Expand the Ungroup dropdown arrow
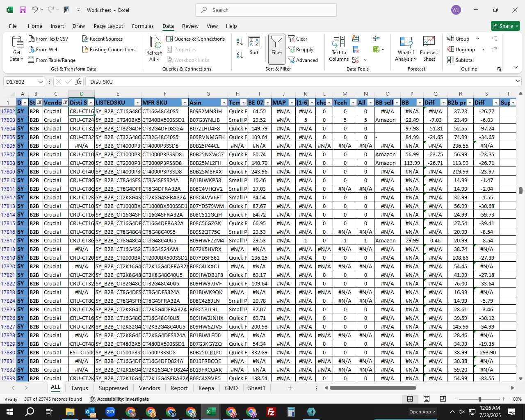Viewport: 525px width, 420px height. point(483,49)
